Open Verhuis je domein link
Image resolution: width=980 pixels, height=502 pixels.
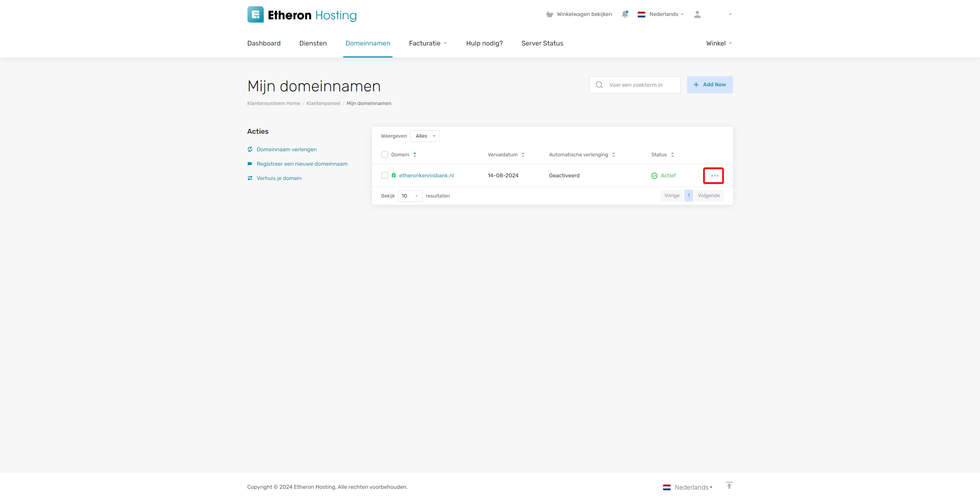[x=279, y=178]
